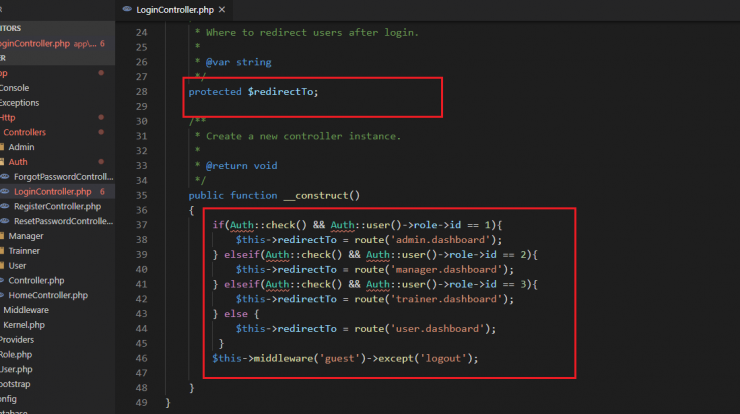Click the Manager folder icon

coord(2,236)
